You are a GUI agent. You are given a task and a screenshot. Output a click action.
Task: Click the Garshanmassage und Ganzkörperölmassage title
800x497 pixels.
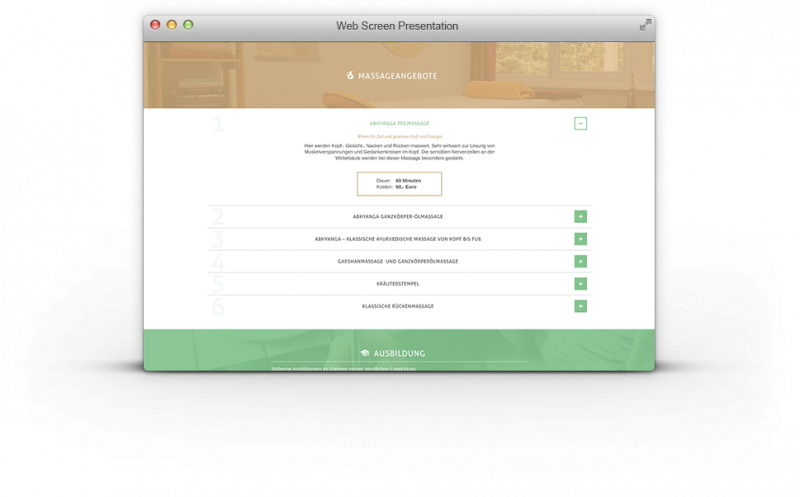click(x=398, y=261)
